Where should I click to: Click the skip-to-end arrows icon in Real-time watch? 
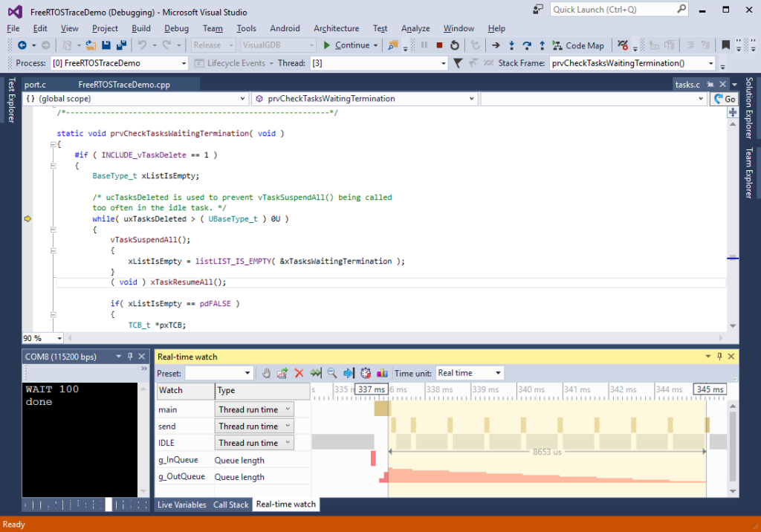click(316, 372)
